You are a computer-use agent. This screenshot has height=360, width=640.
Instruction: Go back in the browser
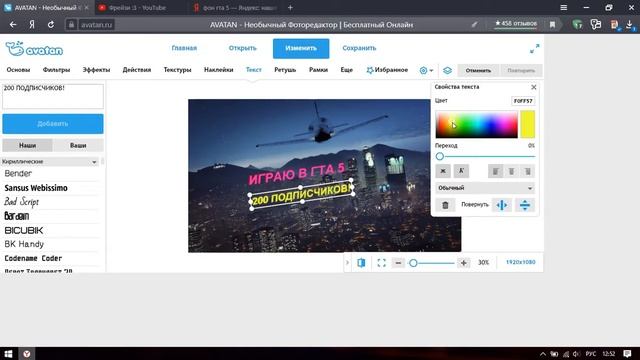[x=13, y=24]
